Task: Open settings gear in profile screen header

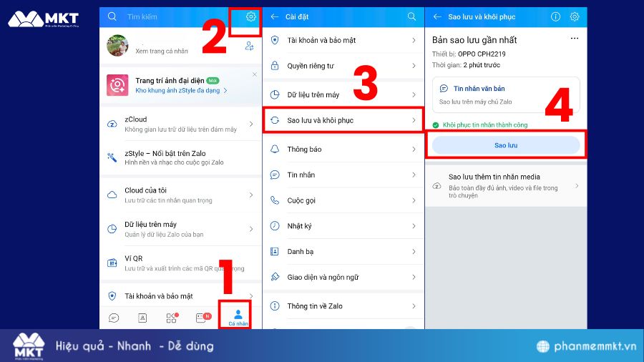Action: coord(250,17)
